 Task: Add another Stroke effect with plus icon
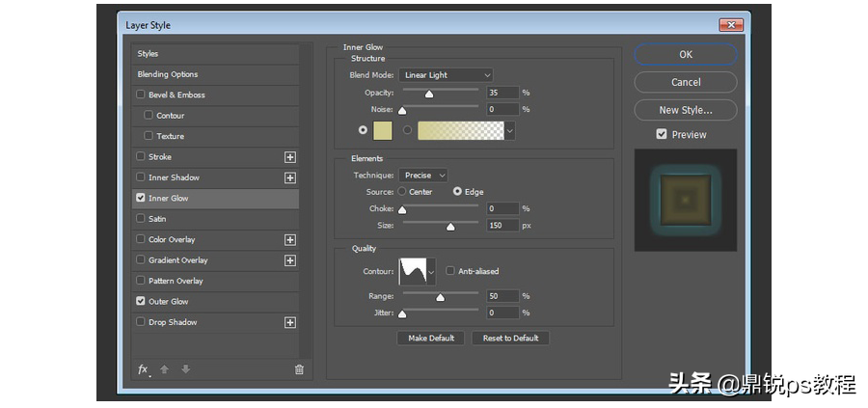pyautogui.click(x=290, y=157)
